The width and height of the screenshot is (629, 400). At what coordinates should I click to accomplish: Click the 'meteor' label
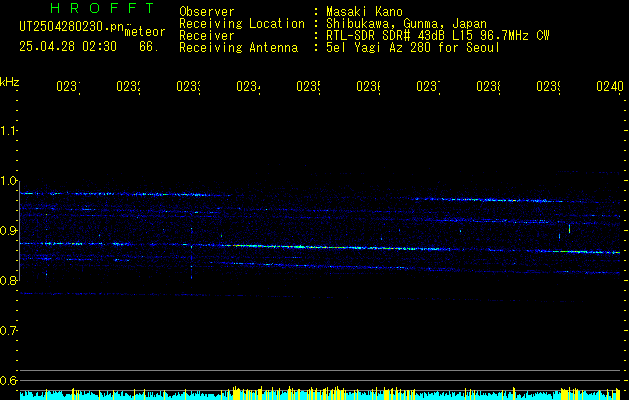pyautogui.click(x=145, y=32)
